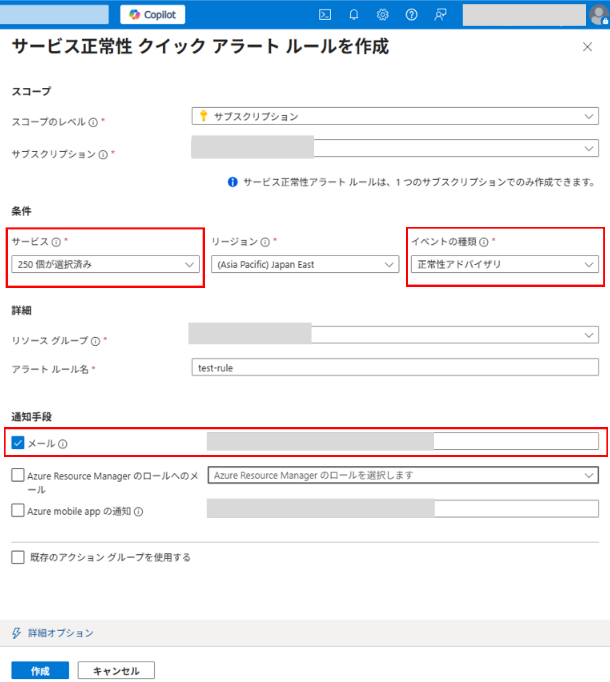Open portal settings gear icon
Image resolution: width=610 pixels, height=682 pixels.
coord(382,15)
